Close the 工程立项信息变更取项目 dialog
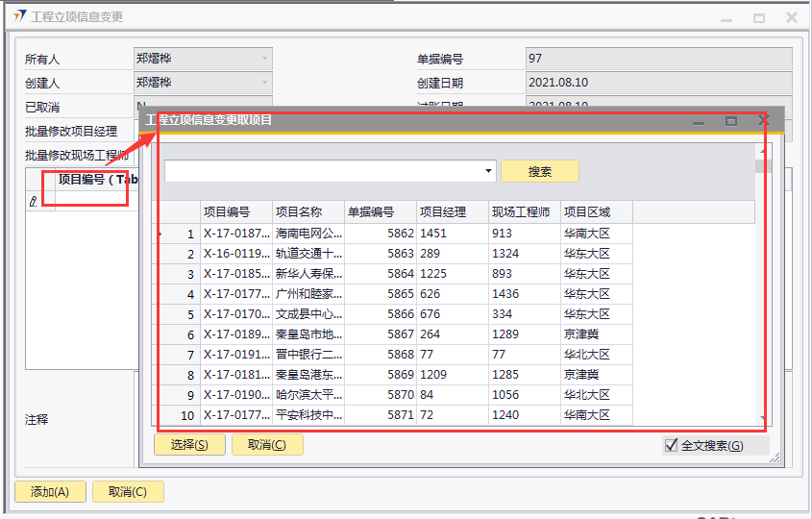 [x=763, y=121]
